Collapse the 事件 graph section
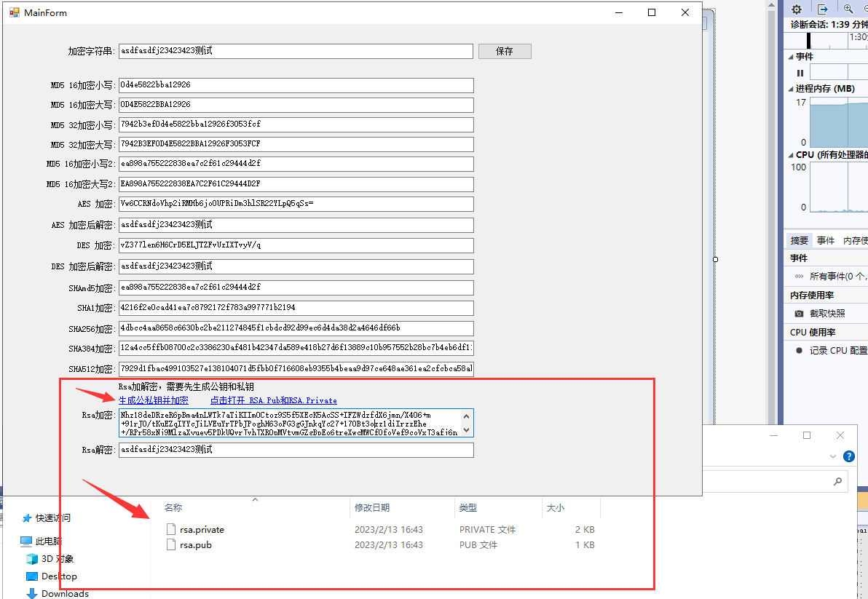This screenshot has height=599, width=868. click(x=791, y=57)
